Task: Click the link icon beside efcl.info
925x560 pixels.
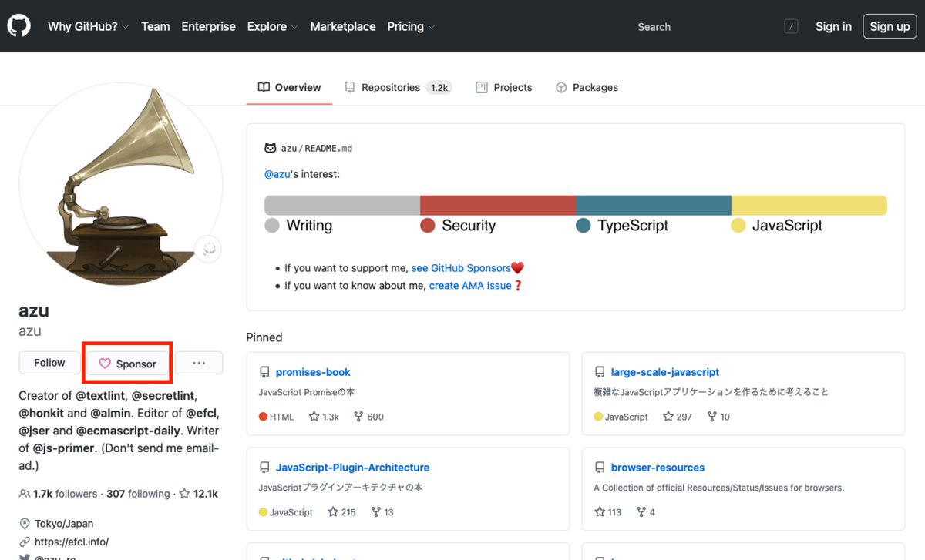Action: pyautogui.click(x=24, y=542)
